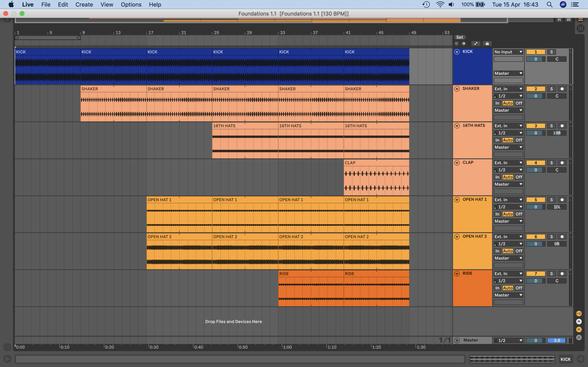Open the Create menu
Screen dimensions: 588x367
click(x=84, y=5)
